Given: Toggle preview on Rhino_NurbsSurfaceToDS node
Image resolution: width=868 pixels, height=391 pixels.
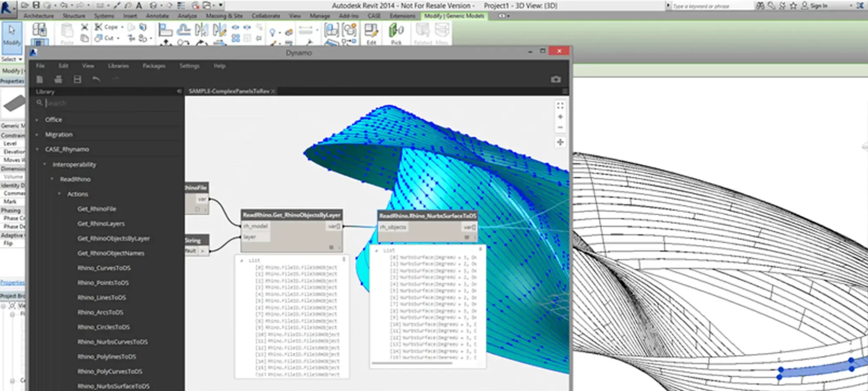Looking at the screenshot, I should (467, 237).
